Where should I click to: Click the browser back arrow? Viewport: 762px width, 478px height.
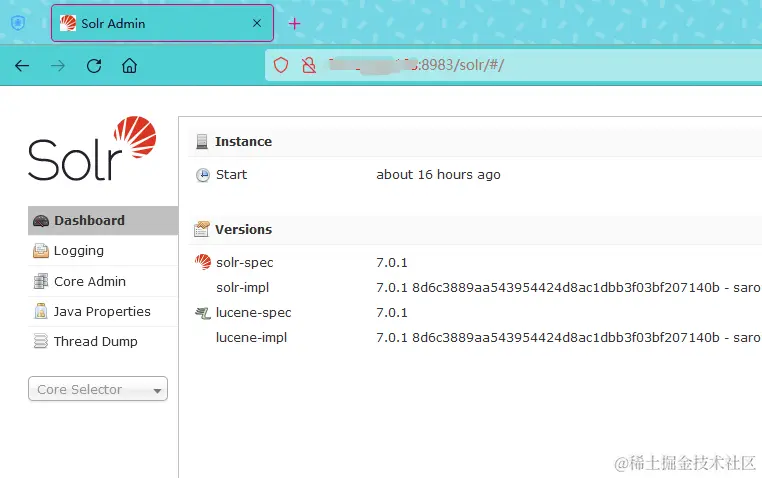pyautogui.click(x=22, y=66)
